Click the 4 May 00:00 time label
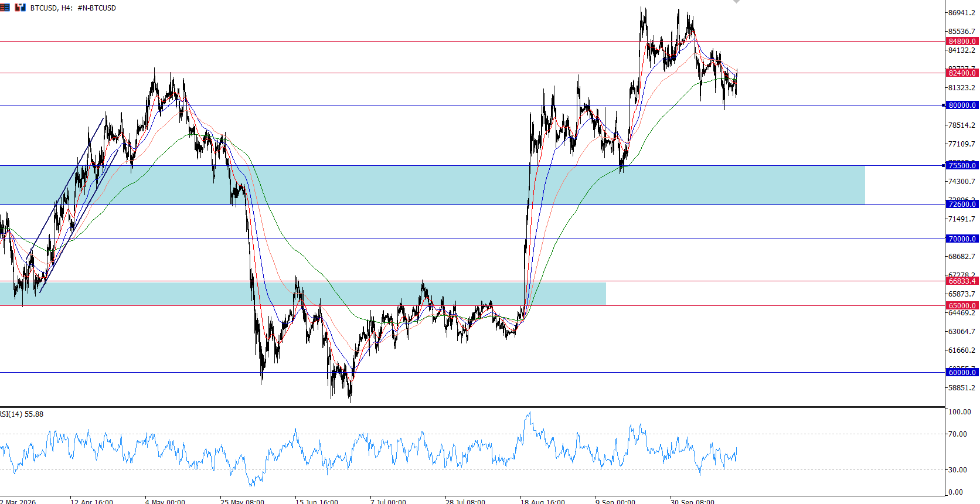This screenshot has height=504, width=980. (x=165, y=502)
